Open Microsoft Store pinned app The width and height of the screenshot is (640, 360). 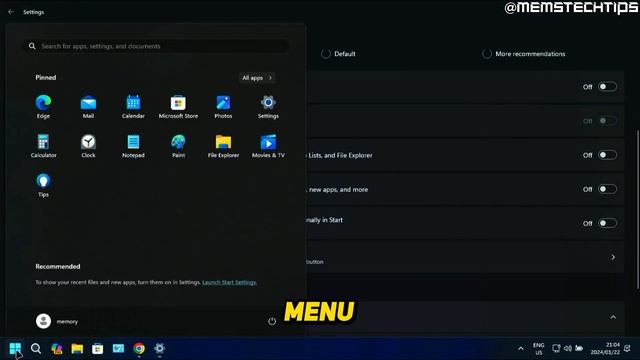pyautogui.click(x=178, y=106)
